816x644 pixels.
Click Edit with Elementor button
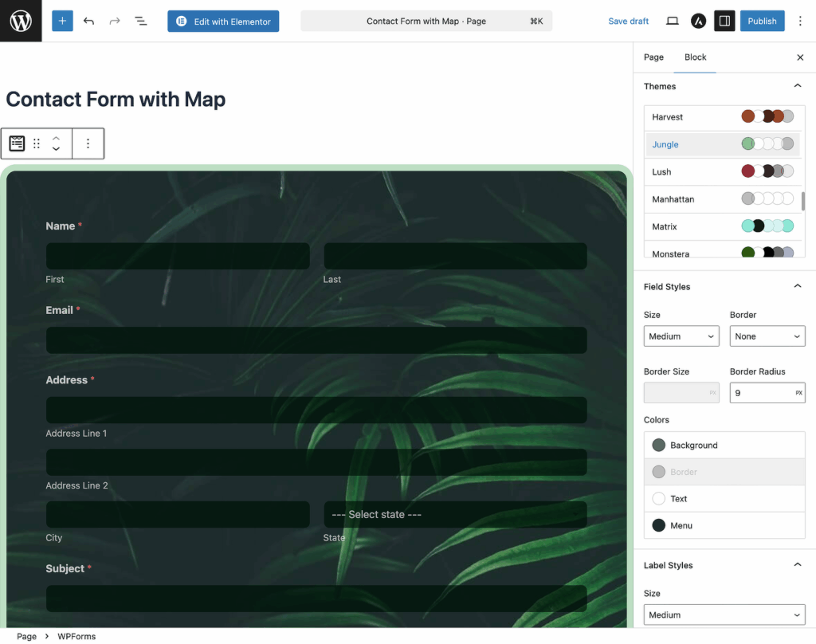[223, 22]
